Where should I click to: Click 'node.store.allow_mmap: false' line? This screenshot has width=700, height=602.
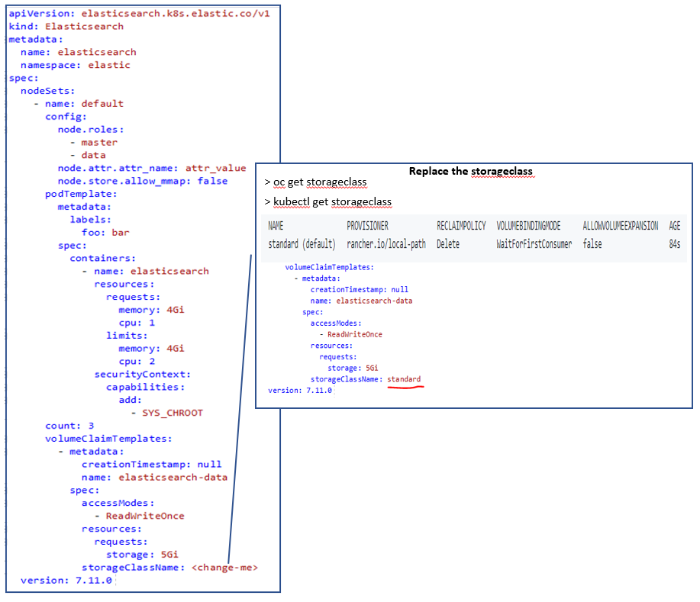pyautogui.click(x=143, y=181)
